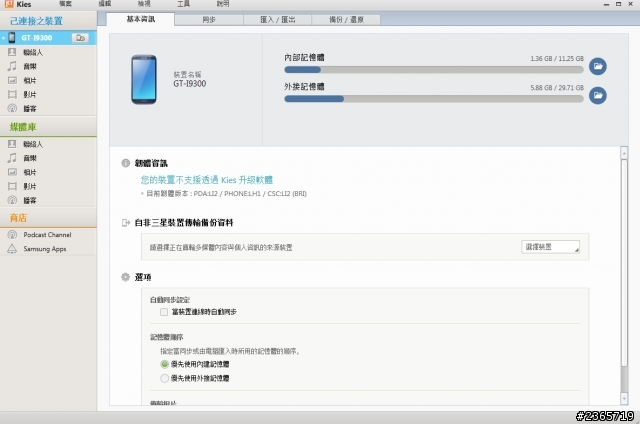The image size is (640, 424).
Task: Select the GT-I9300 phone icon in sidebar
Action: click(x=12, y=38)
